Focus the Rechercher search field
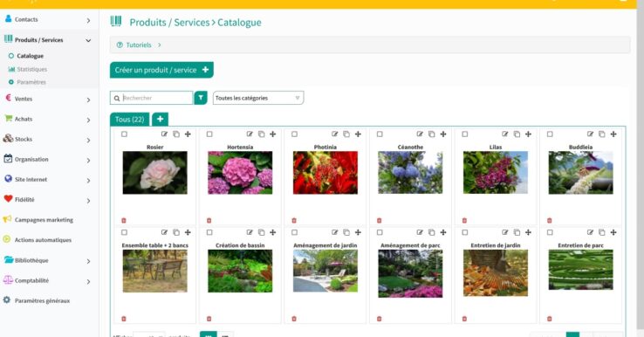Image resolution: width=644 pixels, height=337 pixels. click(152, 98)
